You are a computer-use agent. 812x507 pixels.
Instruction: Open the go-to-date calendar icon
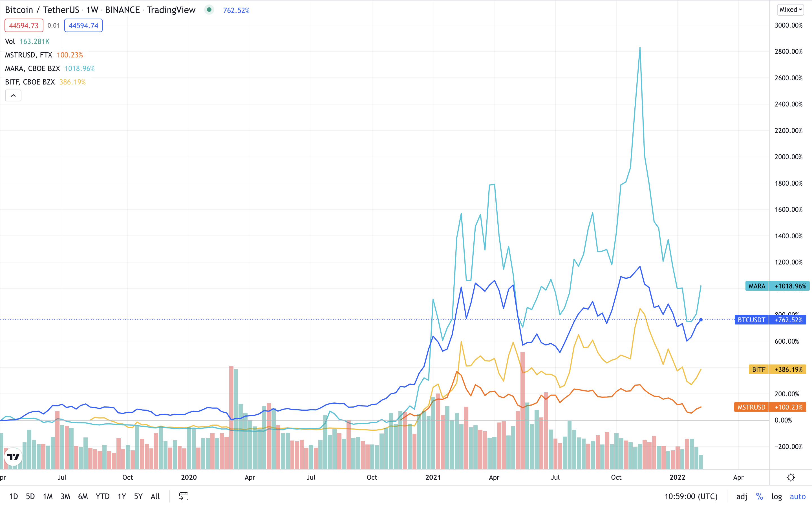pos(184,496)
